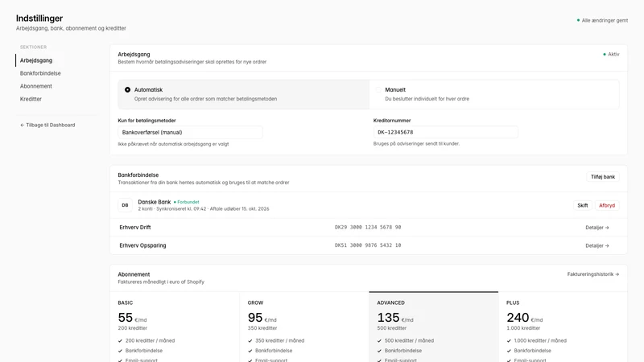
Task: Select the PLUS subscription plan card
Action: coord(563,327)
